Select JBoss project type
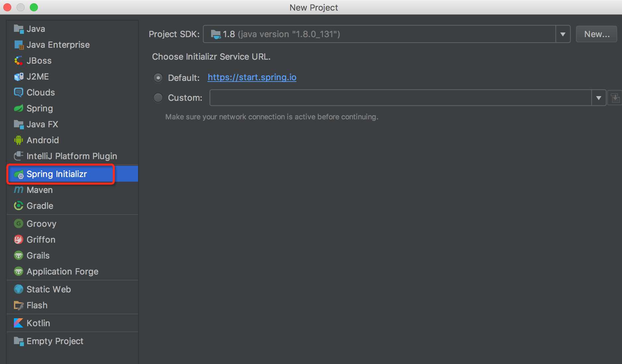The image size is (622, 364). (x=72, y=61)
